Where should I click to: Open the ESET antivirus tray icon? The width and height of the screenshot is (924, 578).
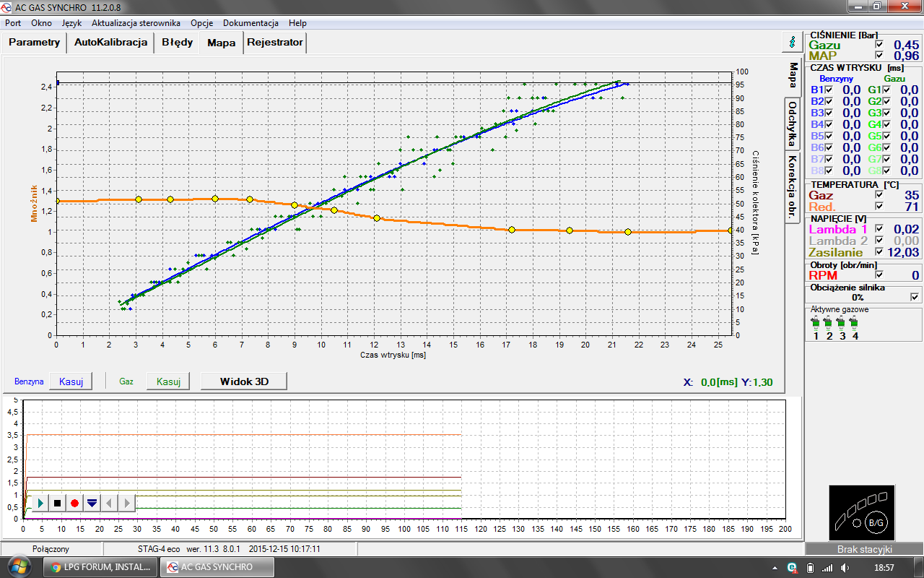[792, 567]
